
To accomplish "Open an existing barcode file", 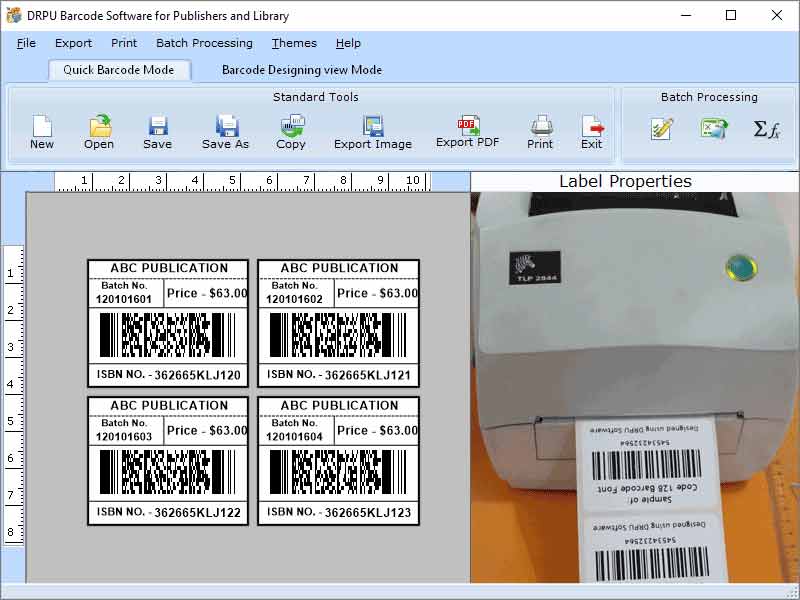I will (98, 130).
